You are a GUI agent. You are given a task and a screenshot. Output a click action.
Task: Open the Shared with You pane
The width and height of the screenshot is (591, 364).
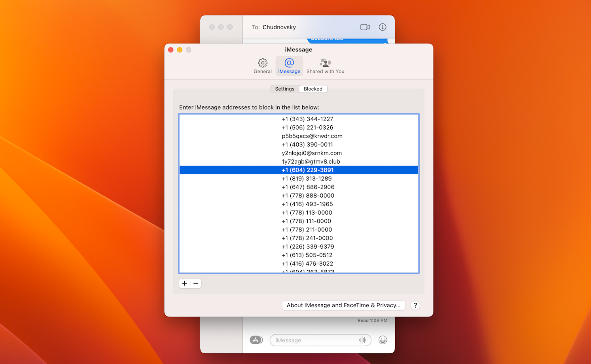coord(325,66)
